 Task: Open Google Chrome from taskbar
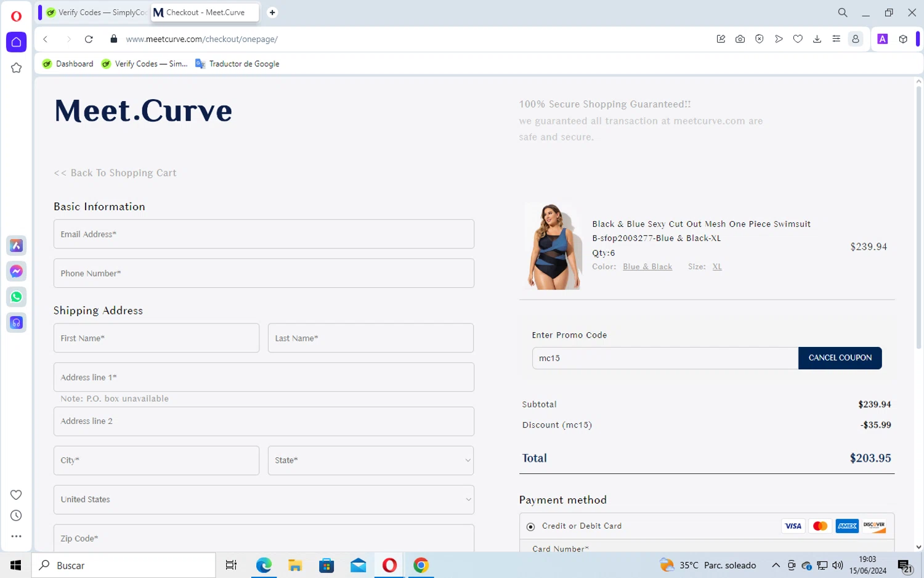tap(421, 565)
